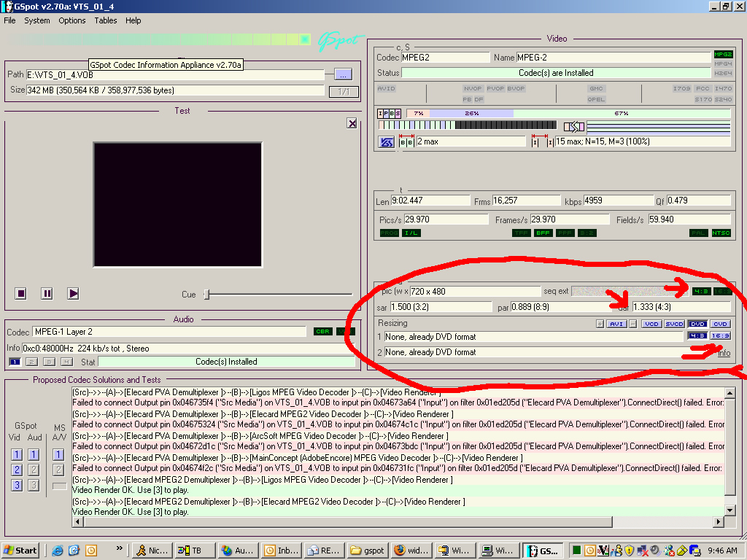This screenshot has height=560, width=747.
Task: Click the par field 0.889 (8:9)
Action: tap(560, 307)
